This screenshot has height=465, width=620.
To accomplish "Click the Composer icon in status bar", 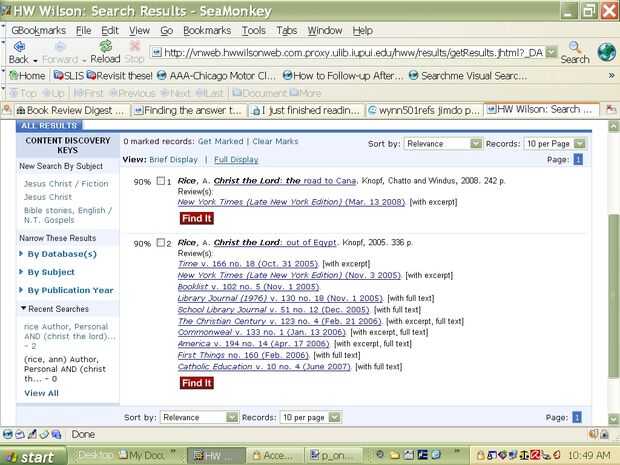I will (x=32, y=434).
